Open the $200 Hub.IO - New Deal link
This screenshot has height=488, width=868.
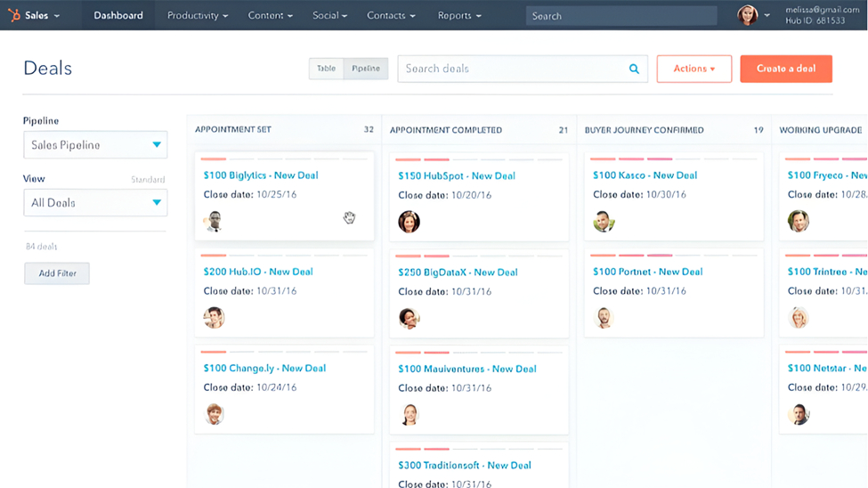[258, 272]
